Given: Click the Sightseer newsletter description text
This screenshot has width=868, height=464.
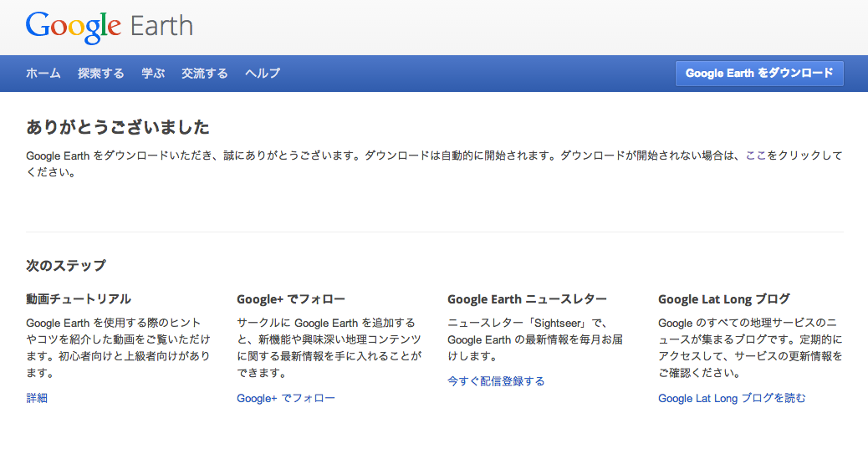Looking at the screenshot, I should coord(534,339).
